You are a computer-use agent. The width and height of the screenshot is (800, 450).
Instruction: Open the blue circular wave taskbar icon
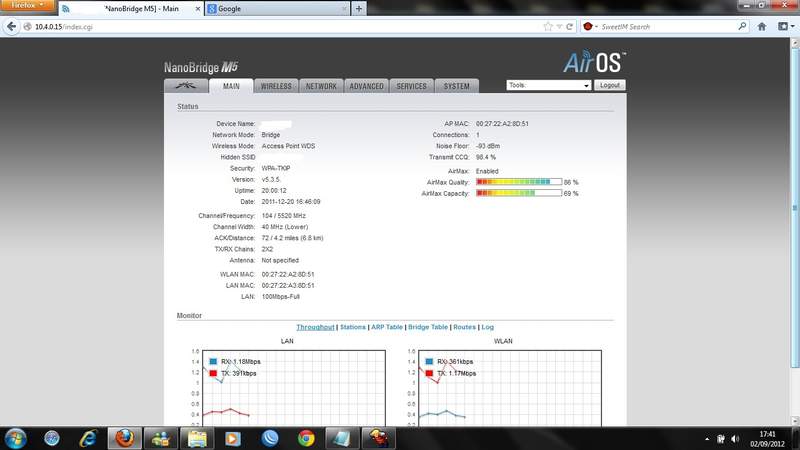(x=269, y=438)
